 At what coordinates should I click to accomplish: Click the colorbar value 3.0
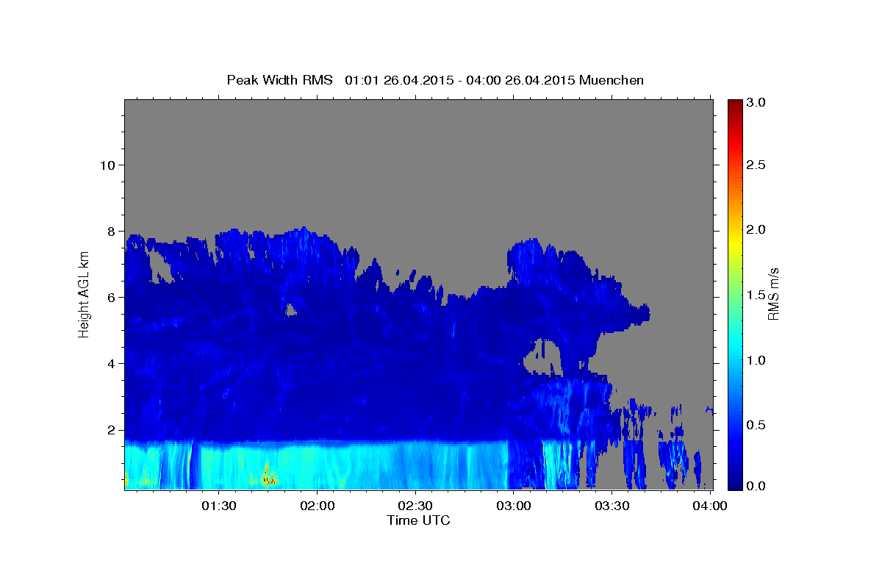pos(756,103)
